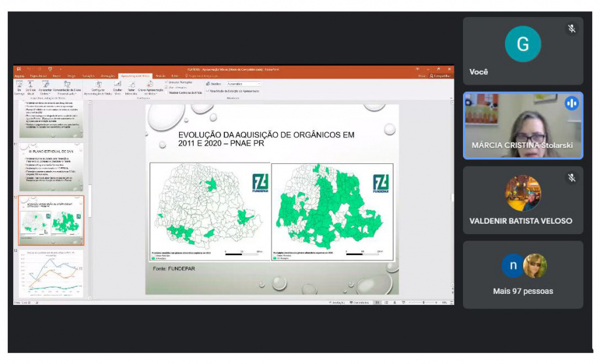Select the line chart slide thumbnail
The height and width of the screenshot is (364, 600).
click(x=52, y=273)
